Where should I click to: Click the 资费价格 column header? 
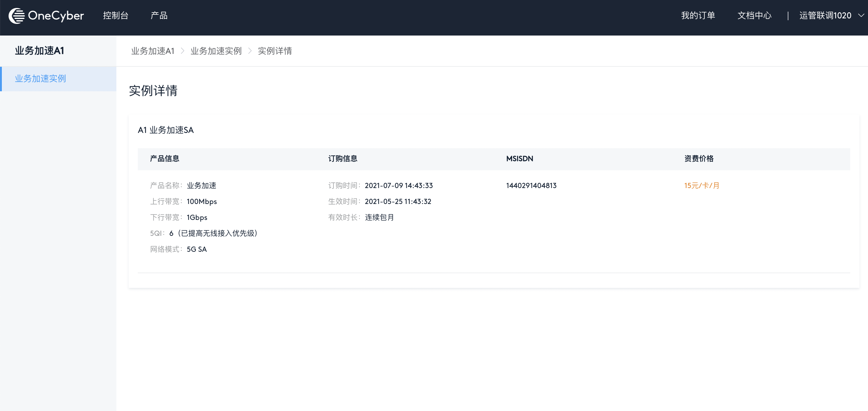[x=699, y=158]
